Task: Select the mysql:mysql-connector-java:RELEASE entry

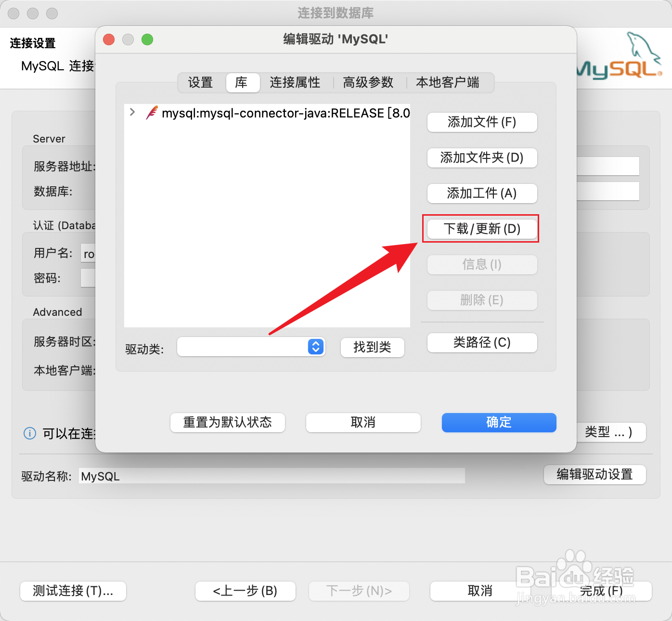Action: point(285,113)
